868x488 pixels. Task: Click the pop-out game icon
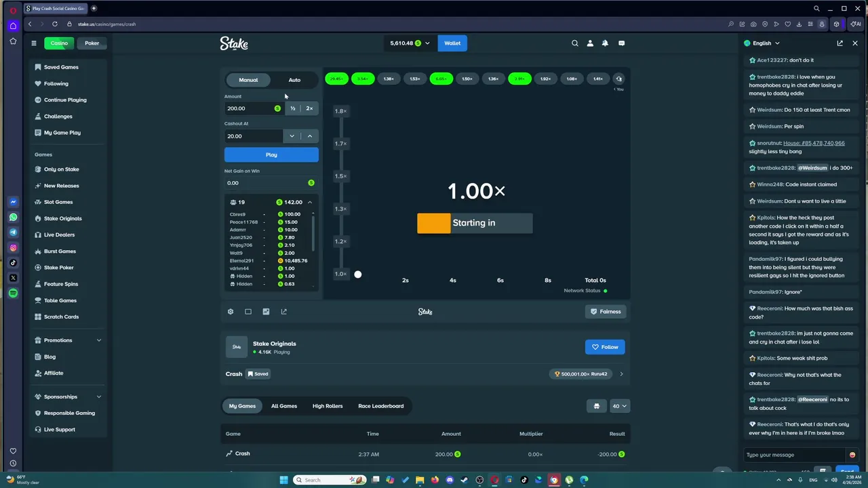pos(283,312)
